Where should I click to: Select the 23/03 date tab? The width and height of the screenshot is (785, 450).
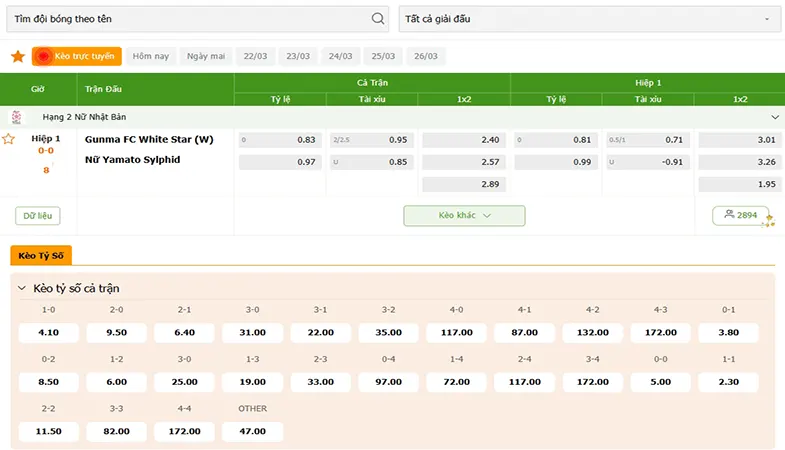[298, 56]
